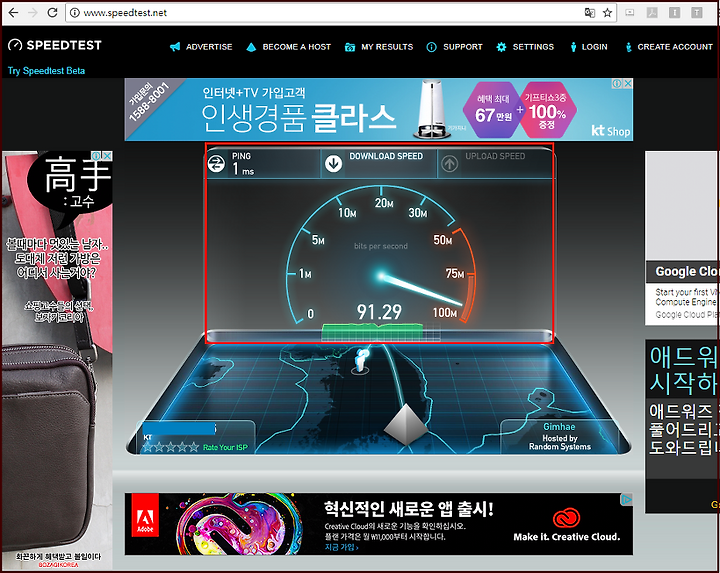Click the ping arrows icon
The height and width of the screenshot is (573, 720).
pos(216,163)
